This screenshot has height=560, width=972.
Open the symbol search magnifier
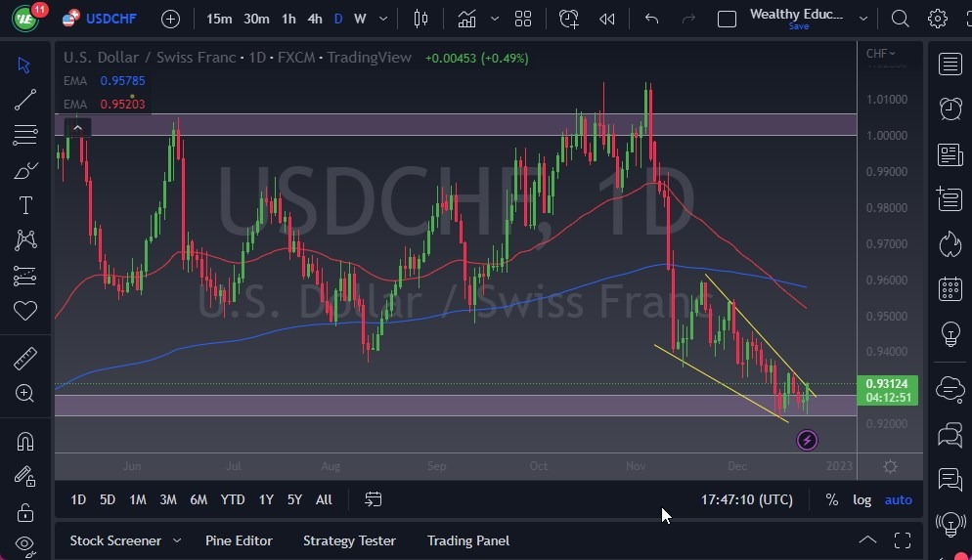coord(900,20)
